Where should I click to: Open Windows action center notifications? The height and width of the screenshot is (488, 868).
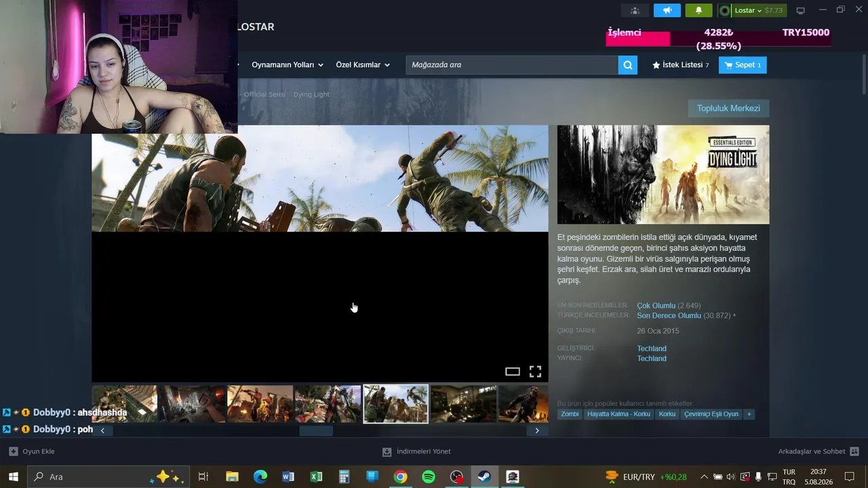(x=849, y=476)
